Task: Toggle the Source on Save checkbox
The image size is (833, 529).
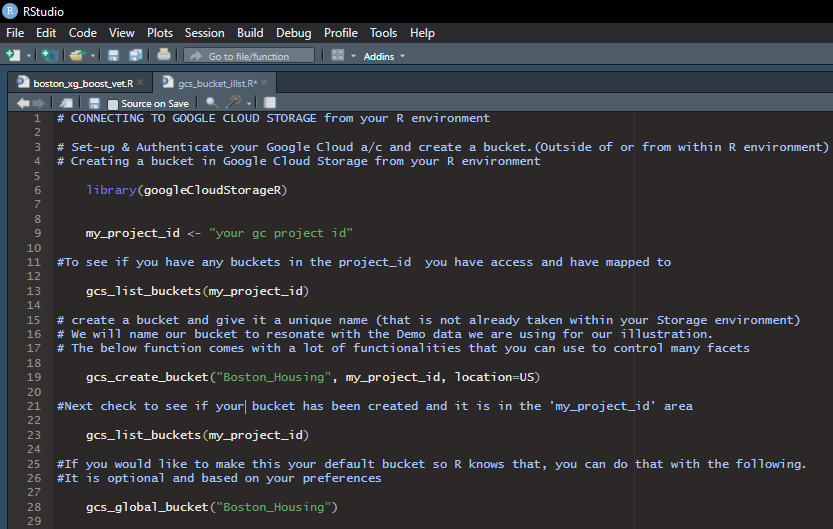Action: pos(113,104)
